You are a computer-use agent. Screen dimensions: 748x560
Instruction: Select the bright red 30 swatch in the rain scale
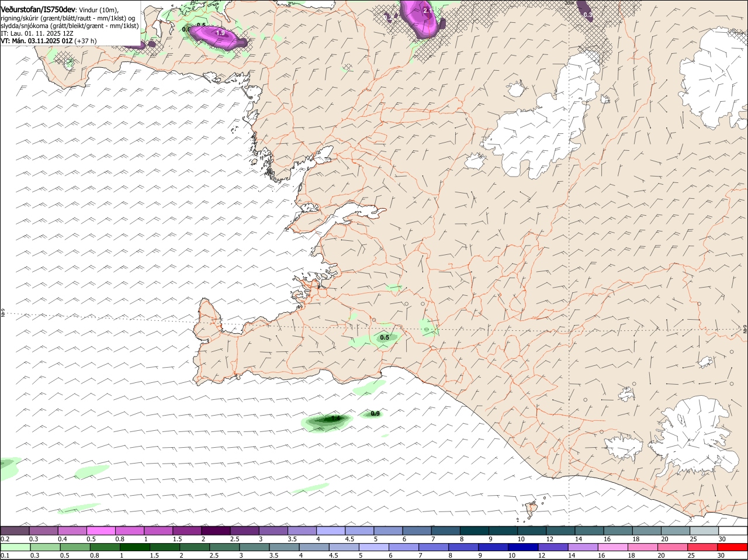731,547
